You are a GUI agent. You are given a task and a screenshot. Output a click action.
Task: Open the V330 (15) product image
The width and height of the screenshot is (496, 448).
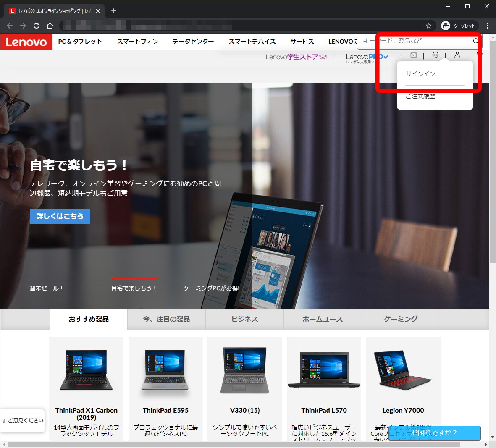tap(245, 370)
